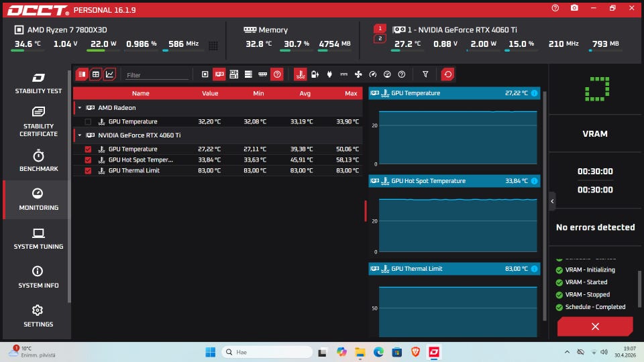Select the 'VRAM - Stopped' log entry

(x=583, y=295)
